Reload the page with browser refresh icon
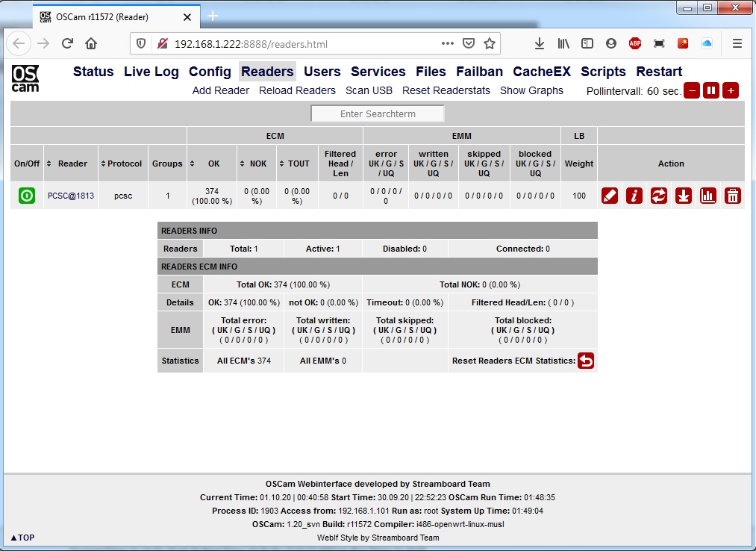The height and width of the screenshot is (551, 756). point(67,44)
